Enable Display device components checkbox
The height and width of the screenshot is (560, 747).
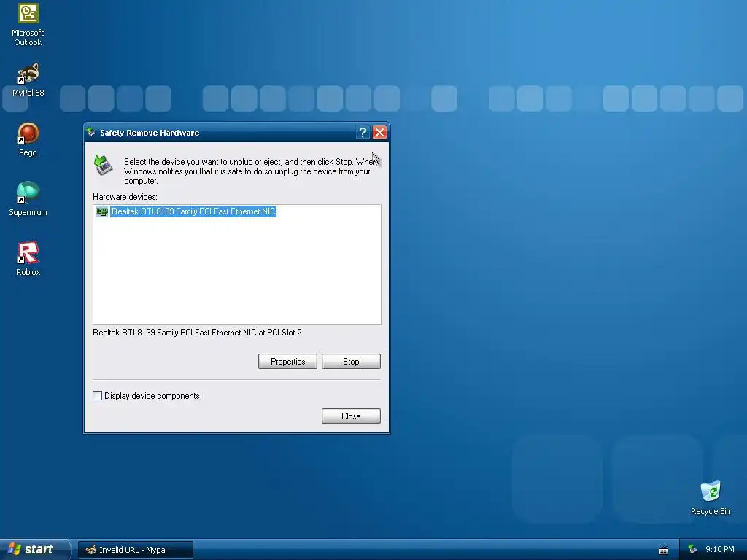(x=98, y=396)
